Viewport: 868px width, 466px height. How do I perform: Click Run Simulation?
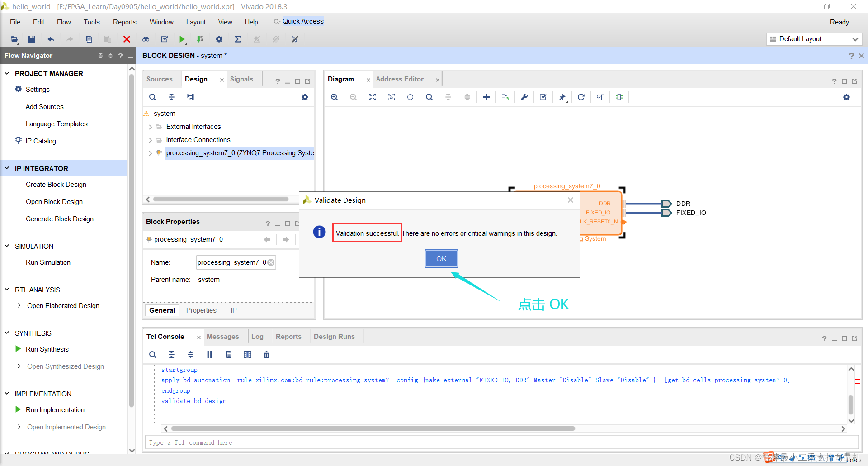48,262
